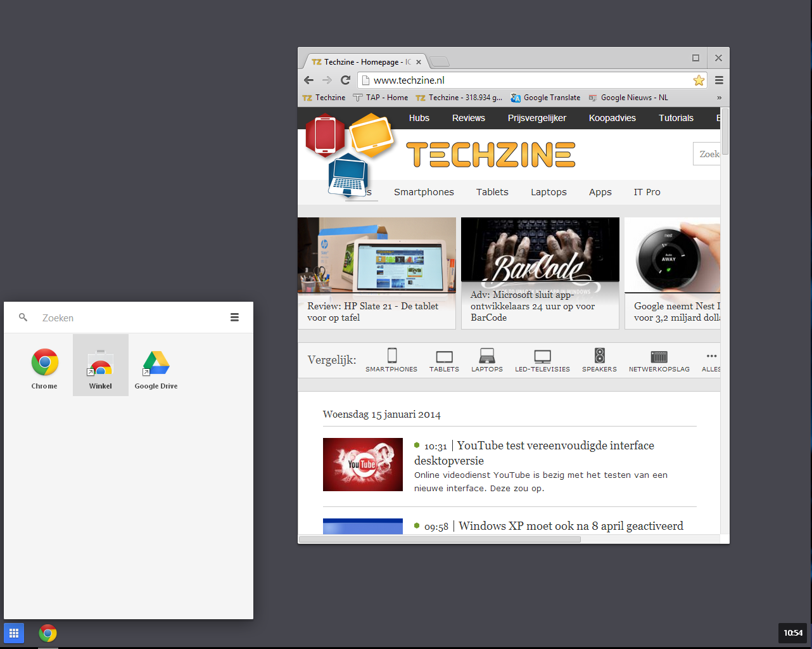
Task: Click the horizontal scrollbar in Chrome
Action: coord(440,539)
